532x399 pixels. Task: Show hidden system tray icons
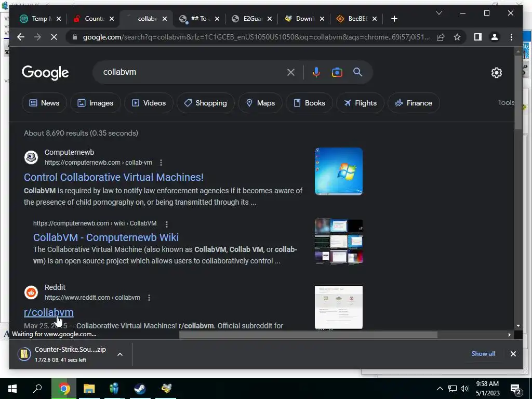pyautogui.click(x=440, y=389)
